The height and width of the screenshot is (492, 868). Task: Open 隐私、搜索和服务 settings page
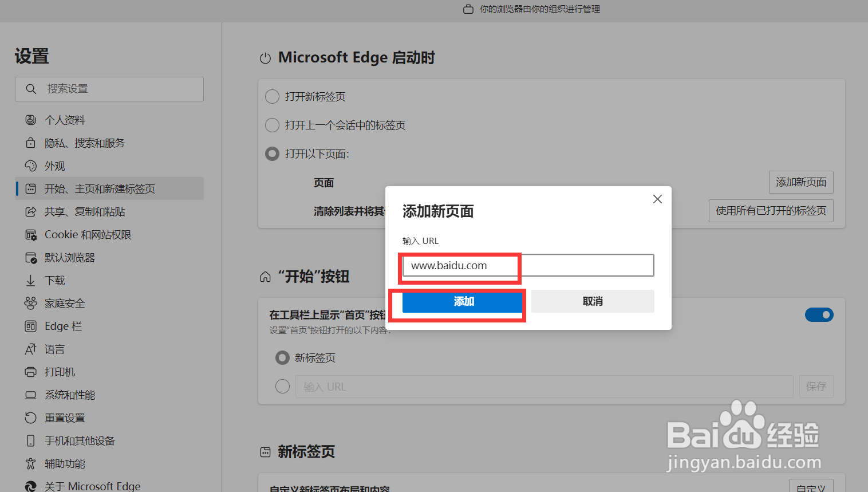[109, 143]
